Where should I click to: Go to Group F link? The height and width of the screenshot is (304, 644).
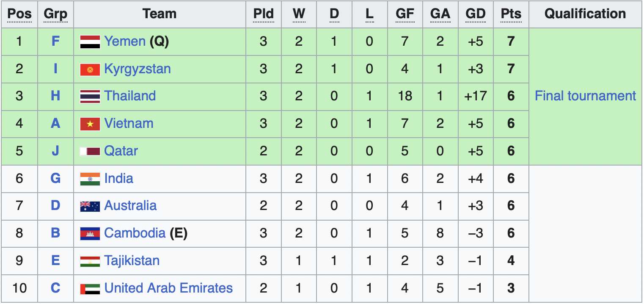pyautogui.click(x=55, y=41)
